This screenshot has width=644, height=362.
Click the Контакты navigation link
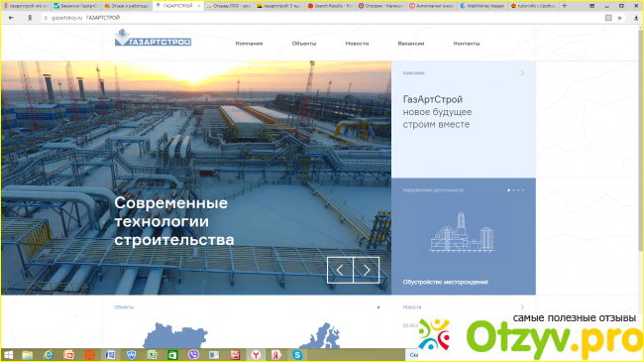point(467,44)
